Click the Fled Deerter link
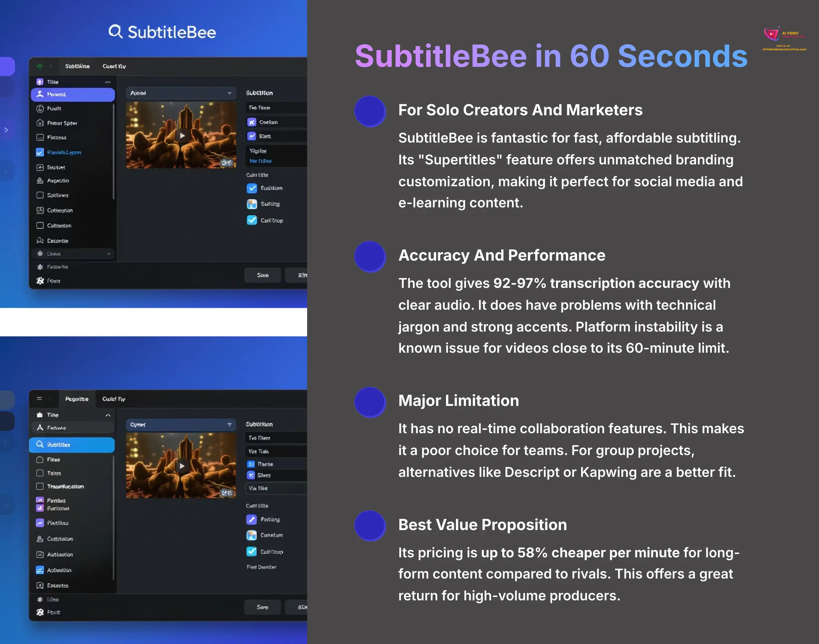819x644 pixels. 261,567
